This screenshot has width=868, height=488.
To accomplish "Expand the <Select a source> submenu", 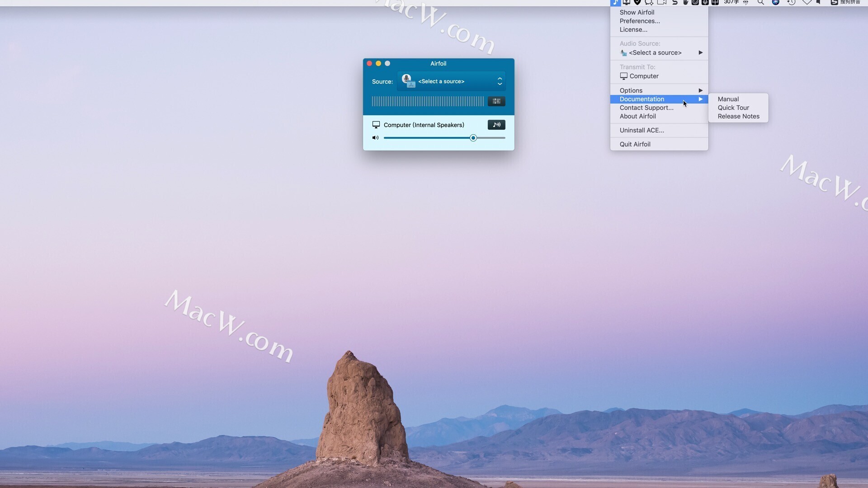I will (659, 52).
